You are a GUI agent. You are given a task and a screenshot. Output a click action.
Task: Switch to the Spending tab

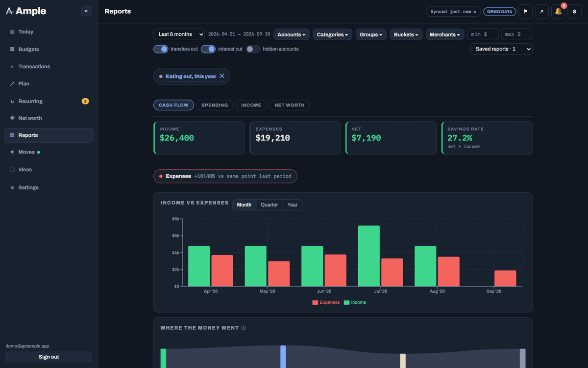pyautogui.click(x=215, y=105)
